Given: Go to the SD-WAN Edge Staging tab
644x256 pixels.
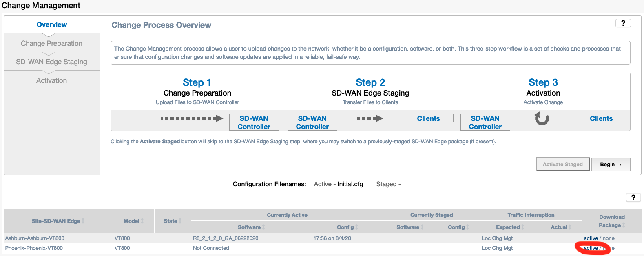Looking at the screenshot, I should point(52,62).
